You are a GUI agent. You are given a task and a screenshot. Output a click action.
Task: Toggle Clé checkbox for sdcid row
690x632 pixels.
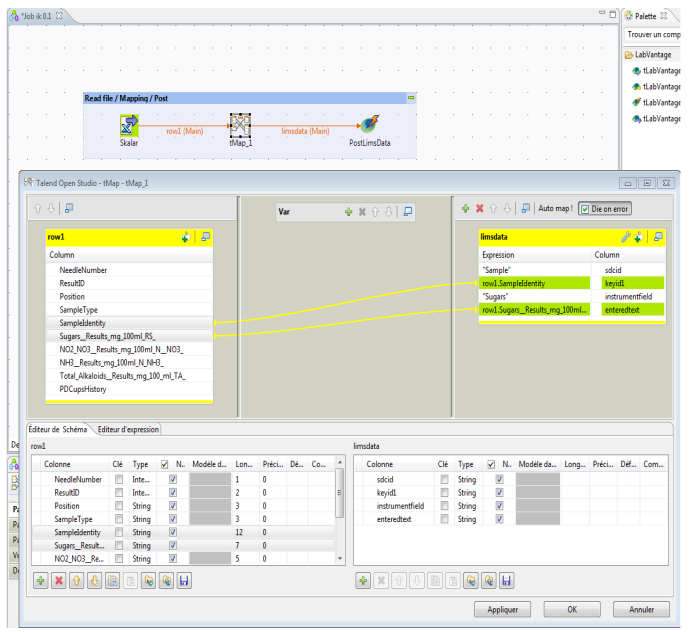tap(444, 479)
